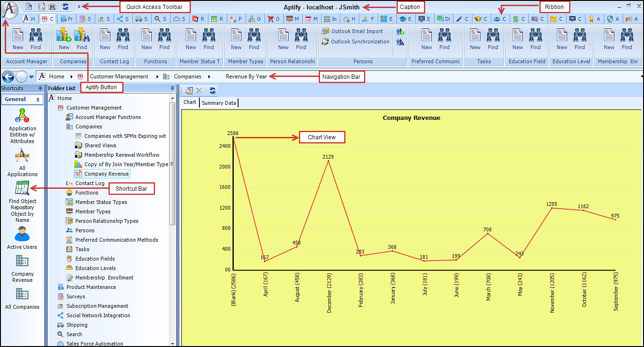Click Outlook Email Import
Screen dimensions: 644x347
[353, 31]
